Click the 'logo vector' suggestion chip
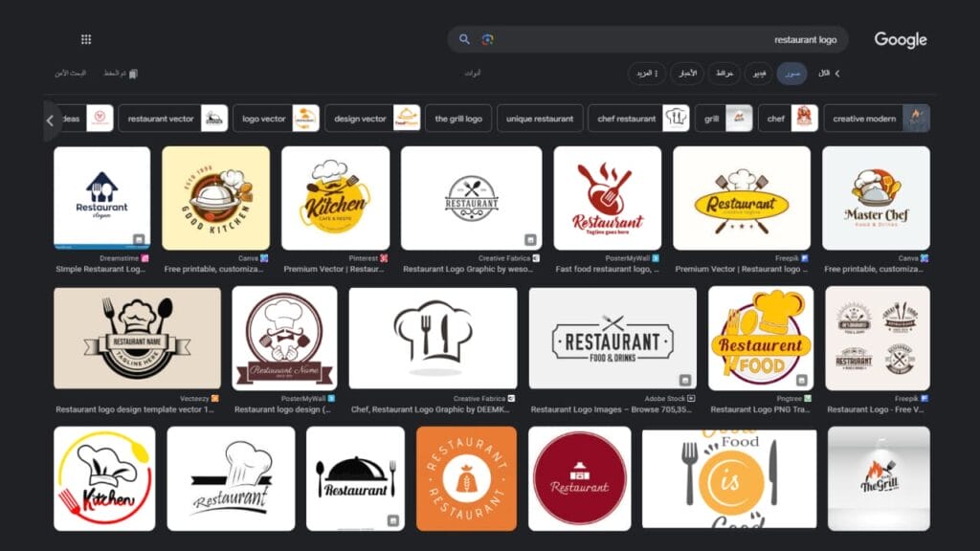This screenshot has width=980, height=551. click(276, 119)
